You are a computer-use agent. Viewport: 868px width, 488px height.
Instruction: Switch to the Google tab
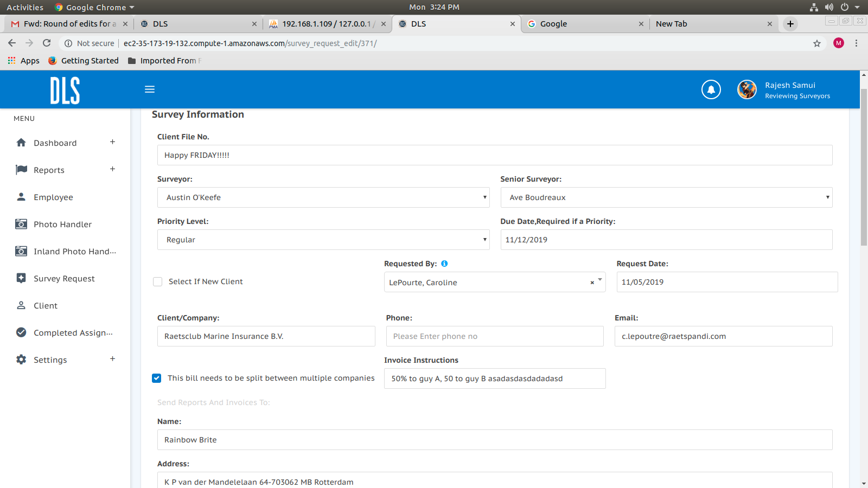(583, 24)
